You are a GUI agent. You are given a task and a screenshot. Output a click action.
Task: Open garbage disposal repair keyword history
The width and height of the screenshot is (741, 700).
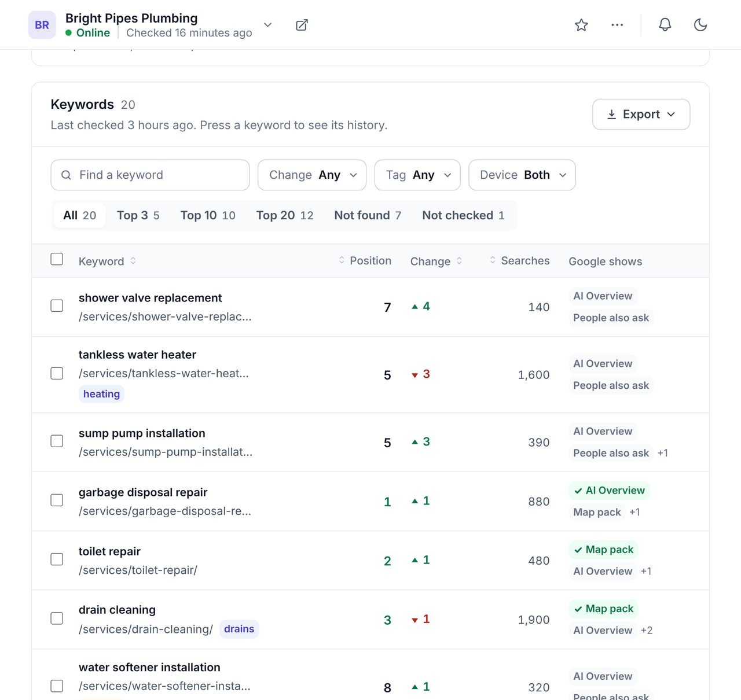pyautogui.click(x=143, y=492)
